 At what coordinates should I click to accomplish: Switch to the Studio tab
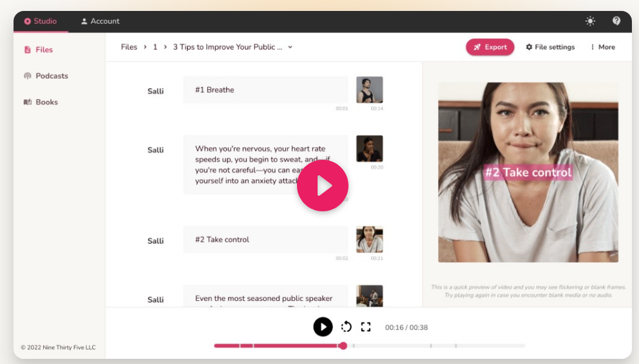(41, 21)
